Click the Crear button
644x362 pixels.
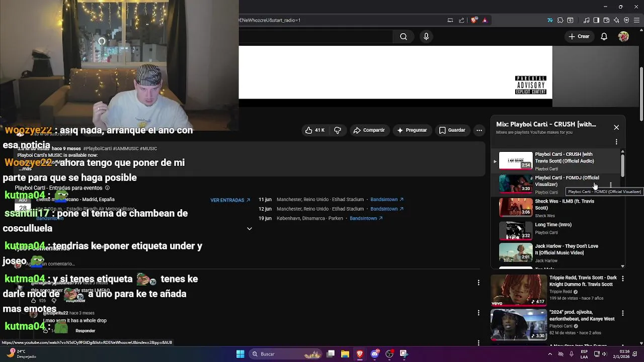click(579, 36)
